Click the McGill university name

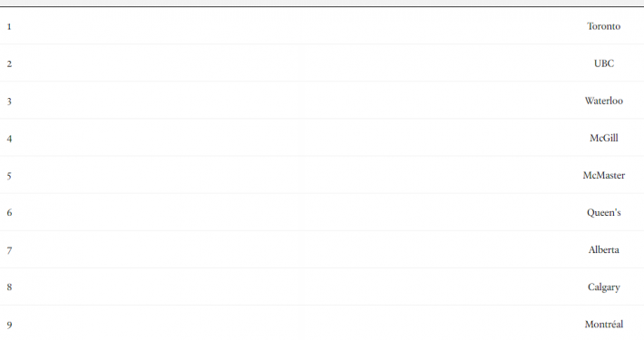coord(604,138)
